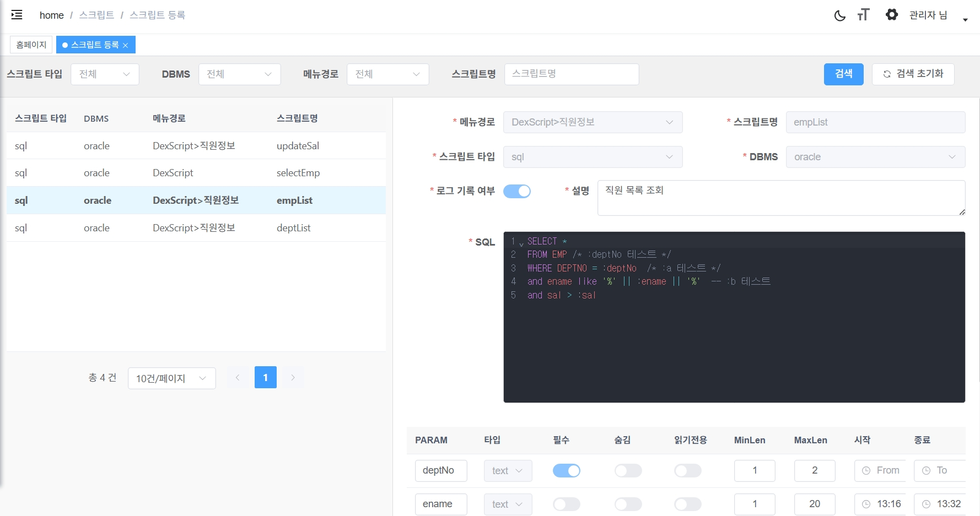Toggle the 로그 기록 여부 switch
This screenshot has width=980, height=516.
[516, 191]
